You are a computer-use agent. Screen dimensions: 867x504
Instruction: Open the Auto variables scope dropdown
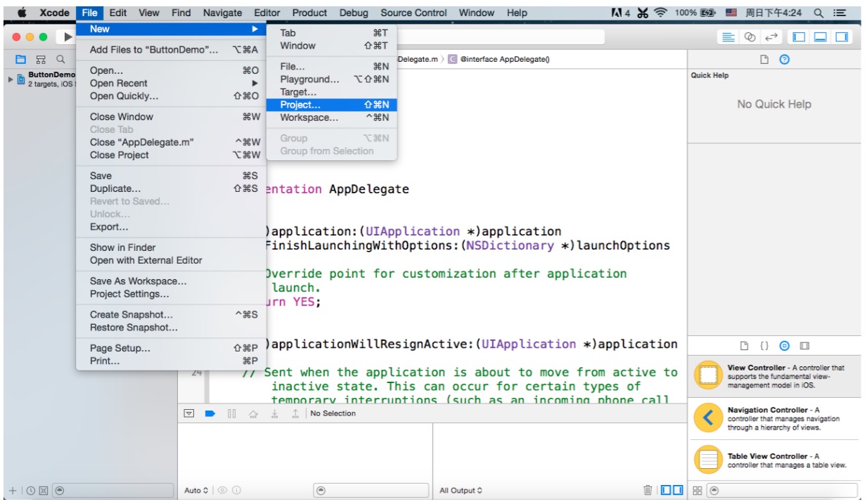[x=196, y=491]
